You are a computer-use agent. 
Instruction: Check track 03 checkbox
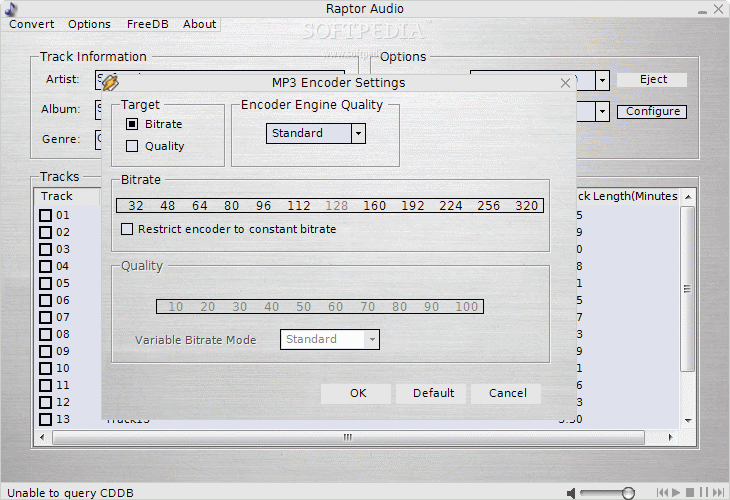[x=45, y=249]
